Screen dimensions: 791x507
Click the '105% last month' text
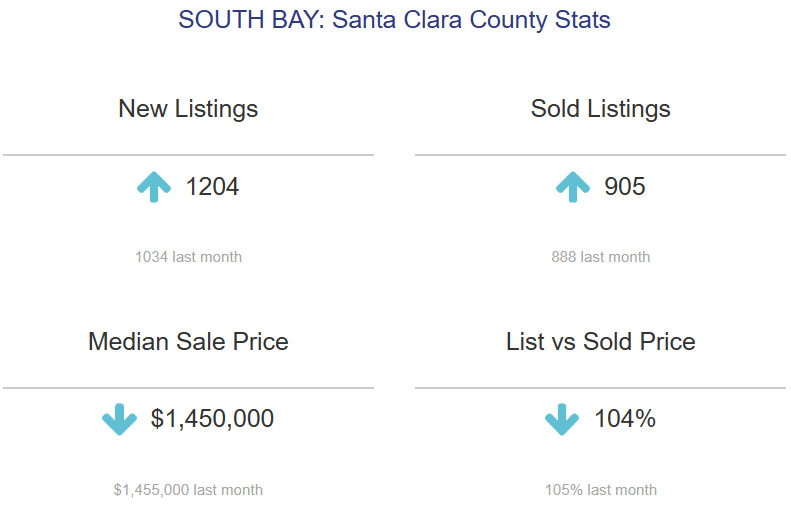click(x=600, y=490)
